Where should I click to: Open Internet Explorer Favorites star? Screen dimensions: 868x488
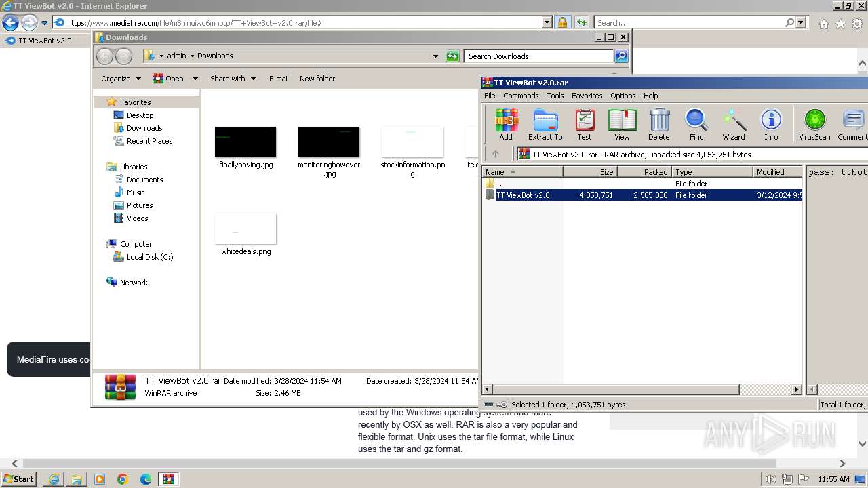click(x=840, y=24)
